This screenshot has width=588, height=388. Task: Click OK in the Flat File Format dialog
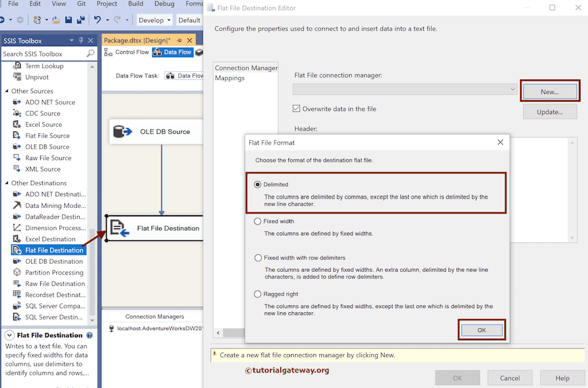coord(481,329)
